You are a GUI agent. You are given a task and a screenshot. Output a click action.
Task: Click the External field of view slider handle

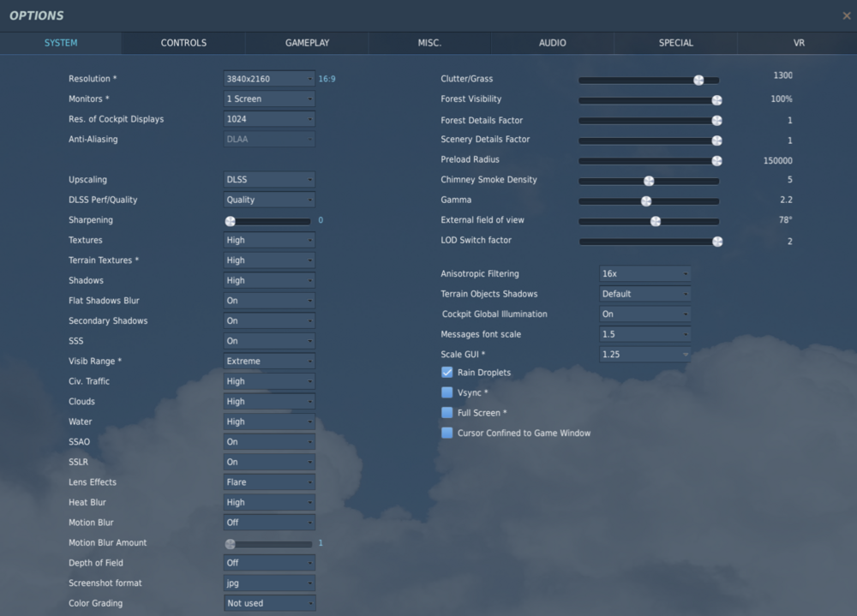[x=656, y=221]
